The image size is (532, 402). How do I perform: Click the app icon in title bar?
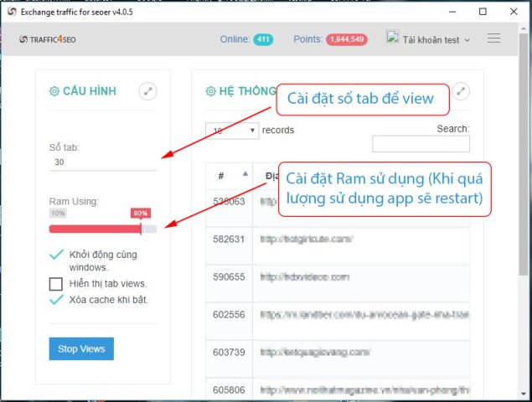12,12
